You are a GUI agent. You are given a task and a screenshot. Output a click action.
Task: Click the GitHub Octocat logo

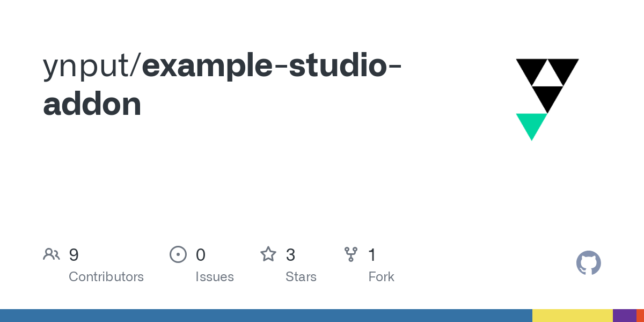coord(589,263)
